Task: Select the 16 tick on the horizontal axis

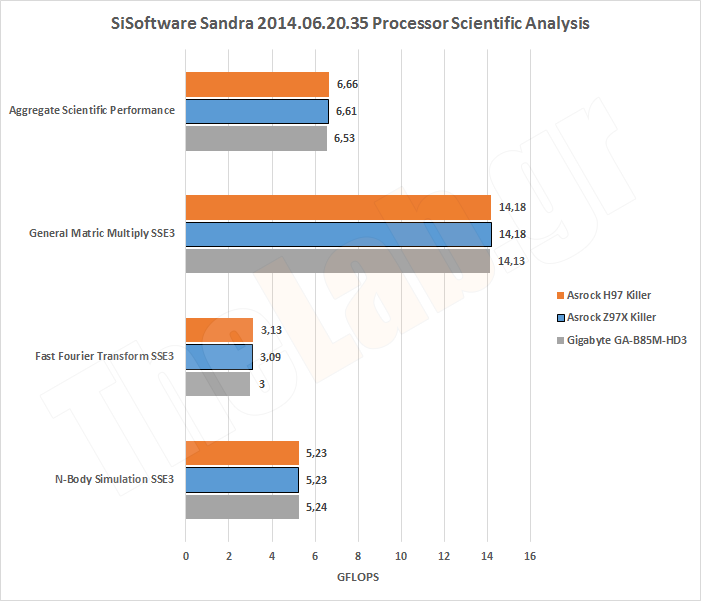Action: pyautogui.click(x=530, y=554)
